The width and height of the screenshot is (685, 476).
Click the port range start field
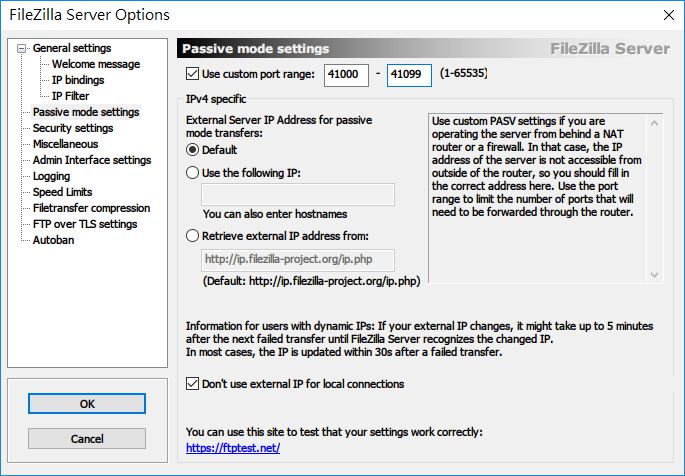point(345,74)
